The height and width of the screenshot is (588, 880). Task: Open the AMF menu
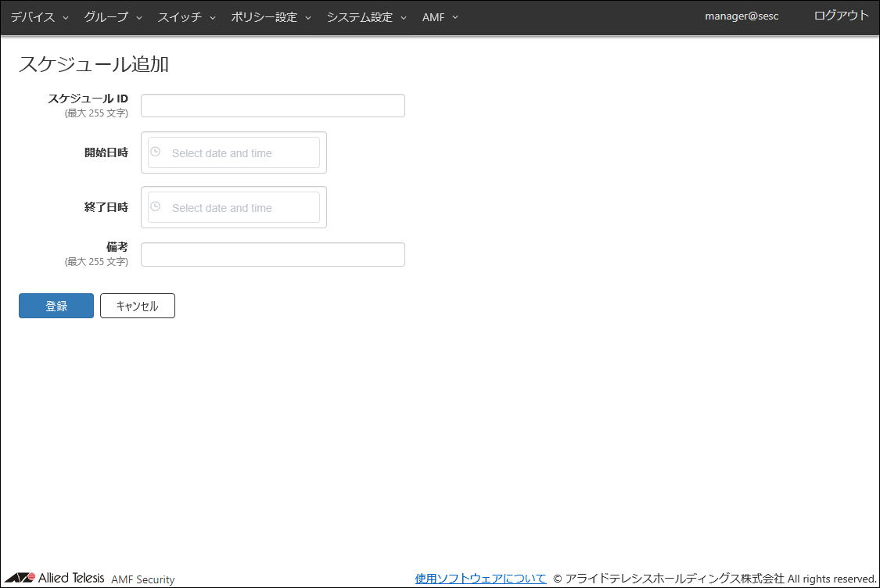pos(440,17)
